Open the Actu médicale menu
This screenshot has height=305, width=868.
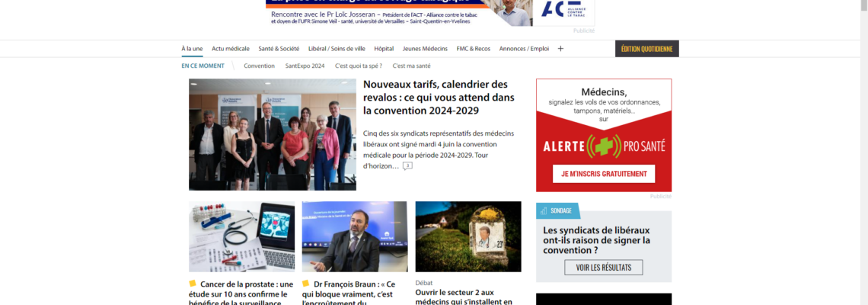pos(230,49)
